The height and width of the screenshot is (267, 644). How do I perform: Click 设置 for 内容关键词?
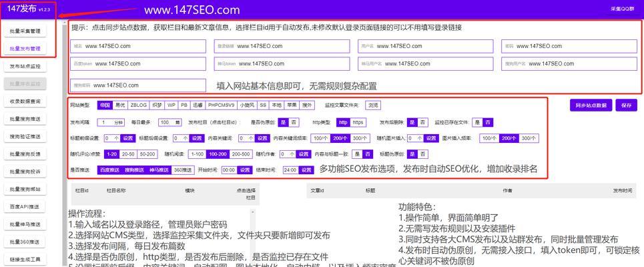pos(262,138)
